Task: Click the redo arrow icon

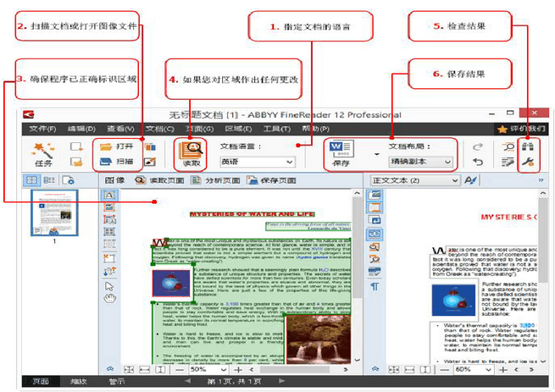Action: (x=478, y=146)
